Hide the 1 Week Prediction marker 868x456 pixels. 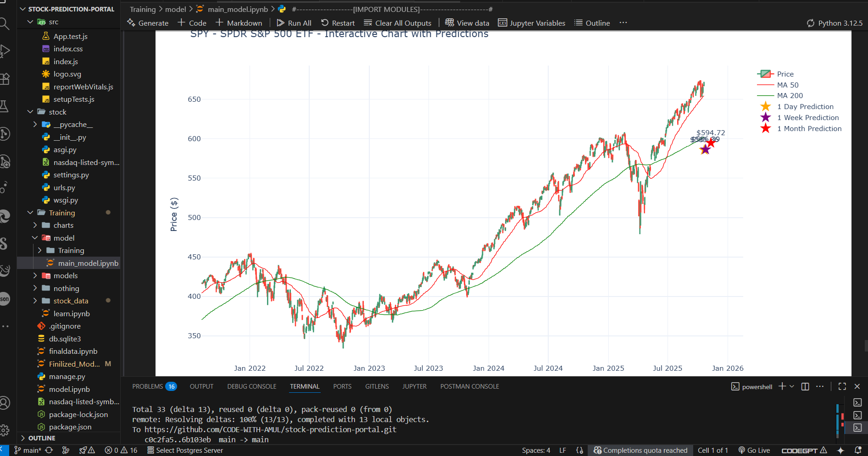click(x=808, y=117)
